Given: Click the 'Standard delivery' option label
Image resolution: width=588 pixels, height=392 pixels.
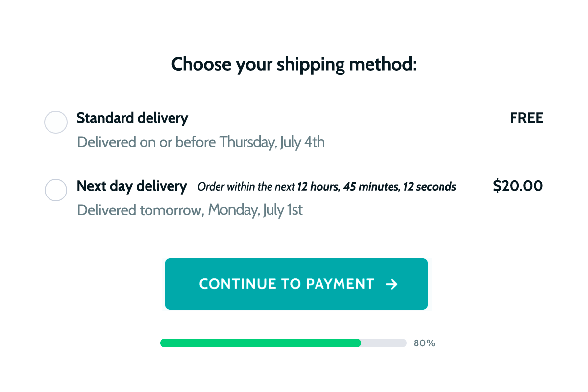Looking at the screenshot, I should point(132,118).
